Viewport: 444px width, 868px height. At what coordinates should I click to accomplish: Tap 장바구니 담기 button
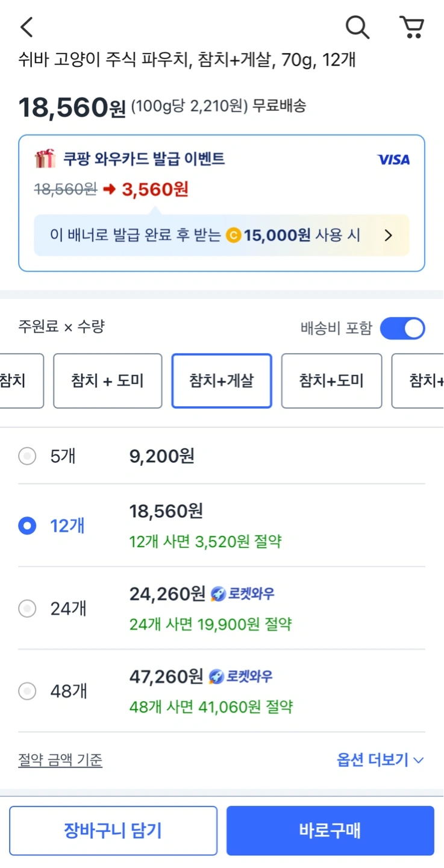[x=113, y=831]
